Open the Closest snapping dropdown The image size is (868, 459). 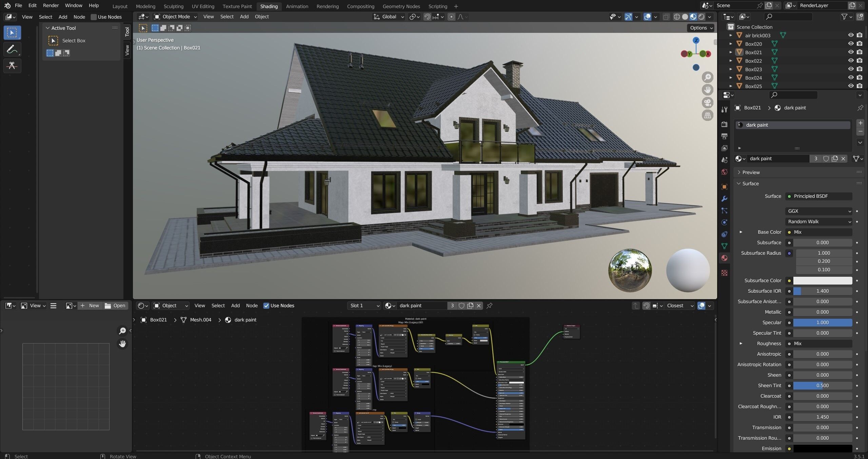click(679, 306)
